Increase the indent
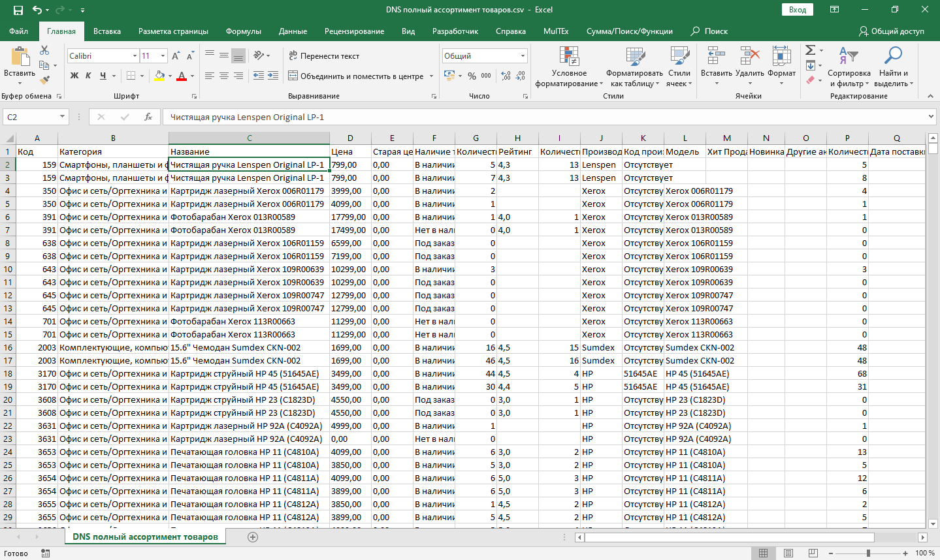Image resolution: width=940 pixels, height=560 pixels. tap(273, 76)
